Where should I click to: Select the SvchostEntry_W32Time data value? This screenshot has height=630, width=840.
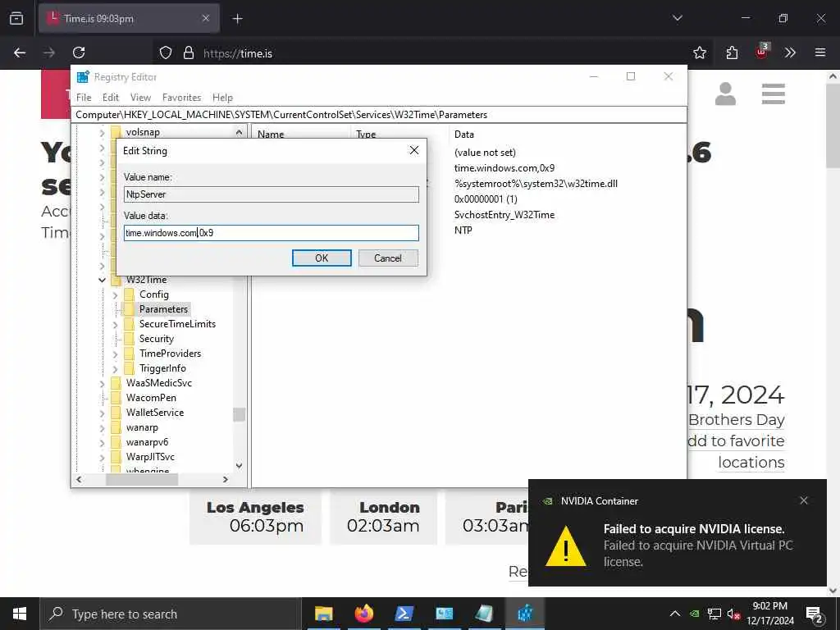(x=504, y=215)
